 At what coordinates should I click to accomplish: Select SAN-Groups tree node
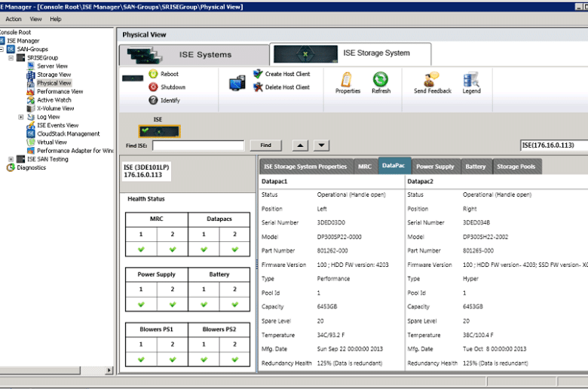click(32, 49)
